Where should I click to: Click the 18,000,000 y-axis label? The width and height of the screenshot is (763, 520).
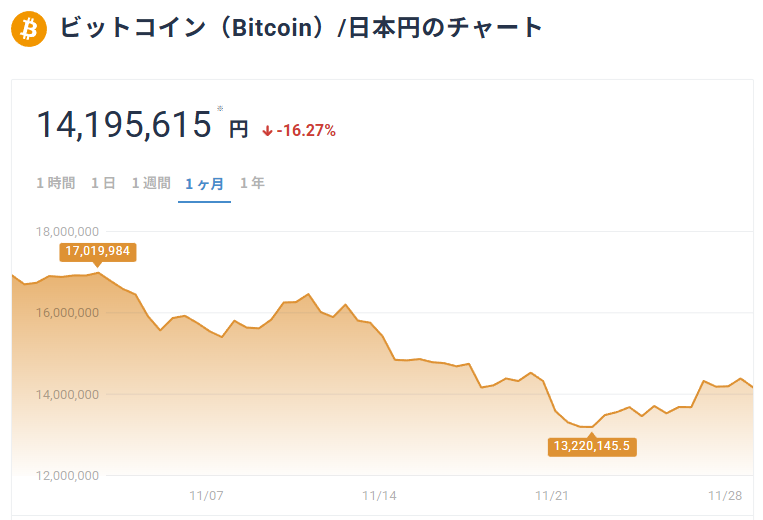(67, 231)
